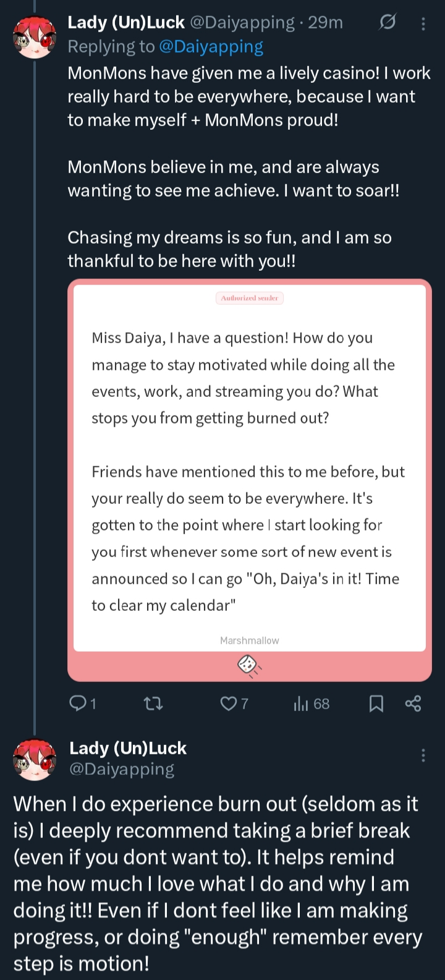Tap the Lady (Un)Luck name on second tweet
The height and width of the screenshot is (980, 445).
coord(128,748)
